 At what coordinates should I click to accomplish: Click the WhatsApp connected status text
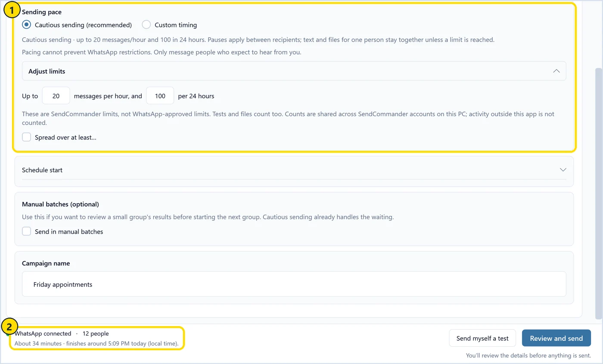click(x=43, y=333)
